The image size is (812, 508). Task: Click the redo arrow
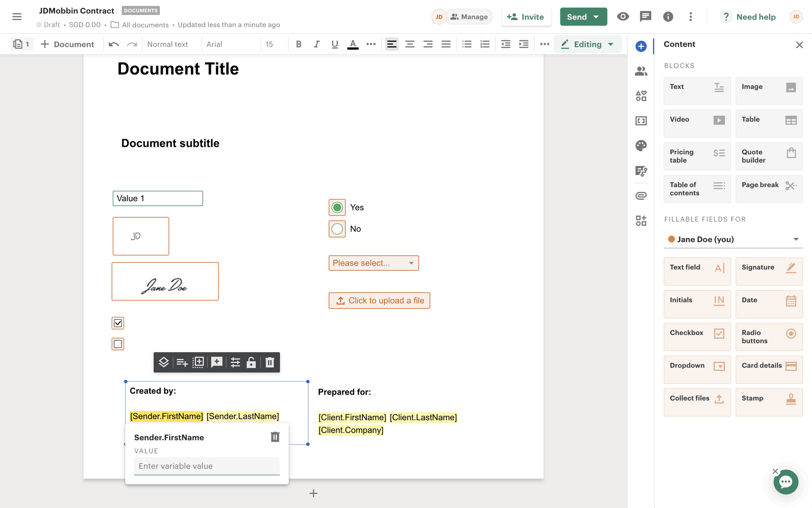[132, 44]
